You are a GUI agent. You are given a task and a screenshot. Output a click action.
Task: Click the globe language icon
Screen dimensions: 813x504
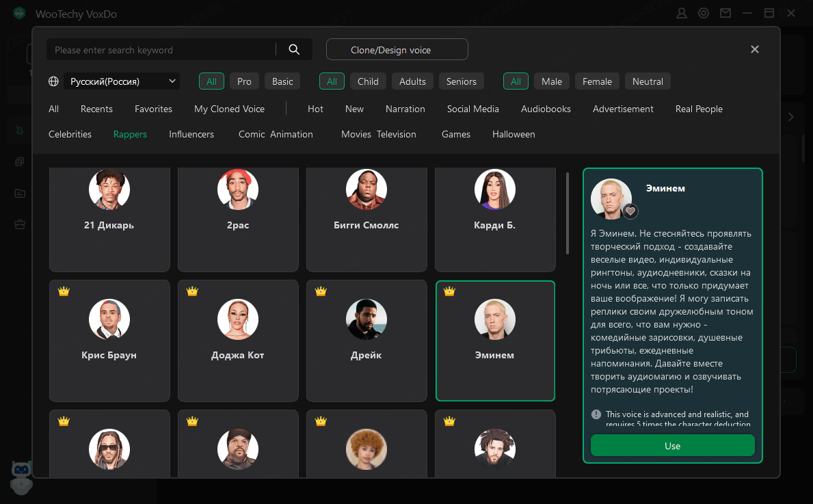(x=53, y=81)
